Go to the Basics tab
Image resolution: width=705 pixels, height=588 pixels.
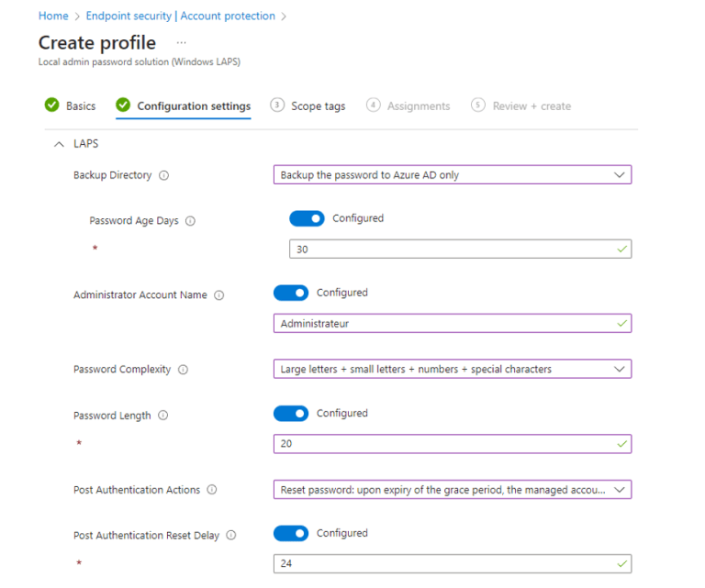[70, 105]
